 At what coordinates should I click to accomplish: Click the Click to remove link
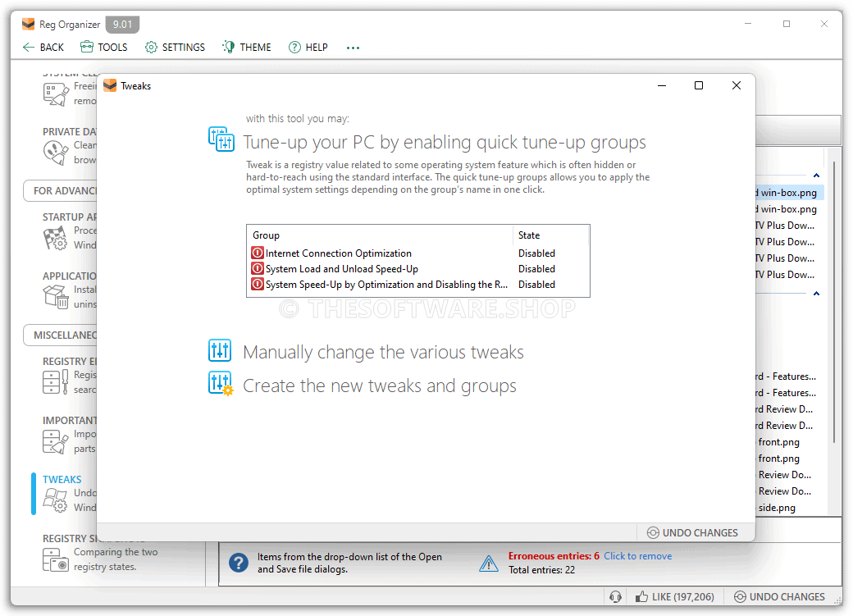point(637,556)
